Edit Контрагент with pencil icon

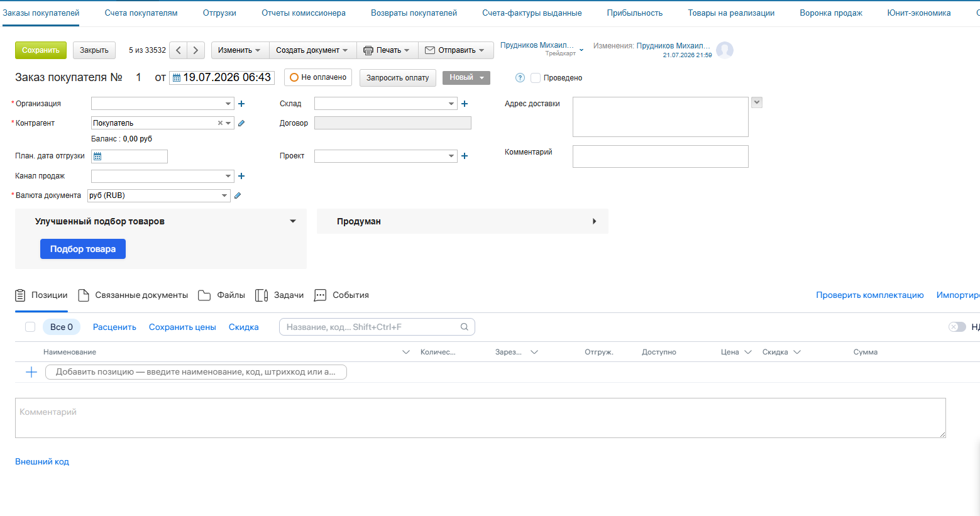point(241,123)
